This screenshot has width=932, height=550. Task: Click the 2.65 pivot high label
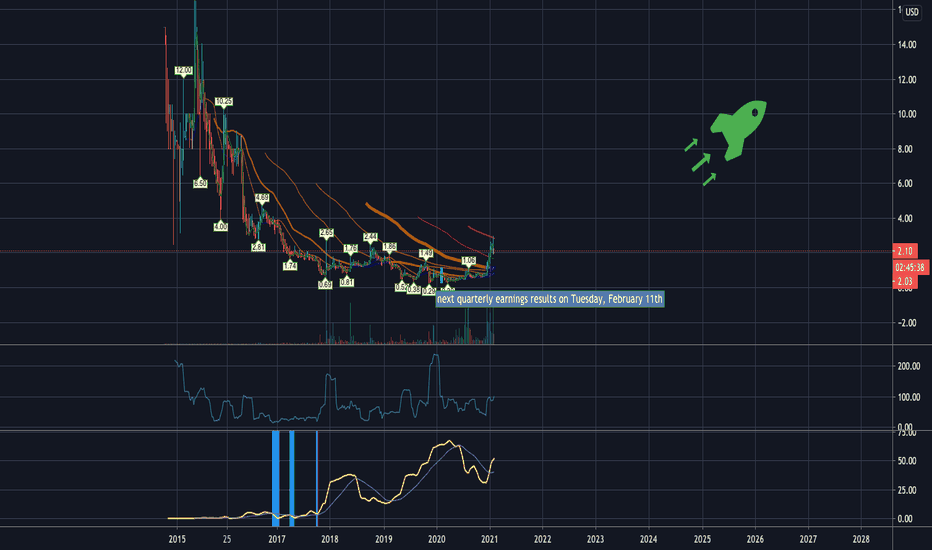tap(326, 232)
